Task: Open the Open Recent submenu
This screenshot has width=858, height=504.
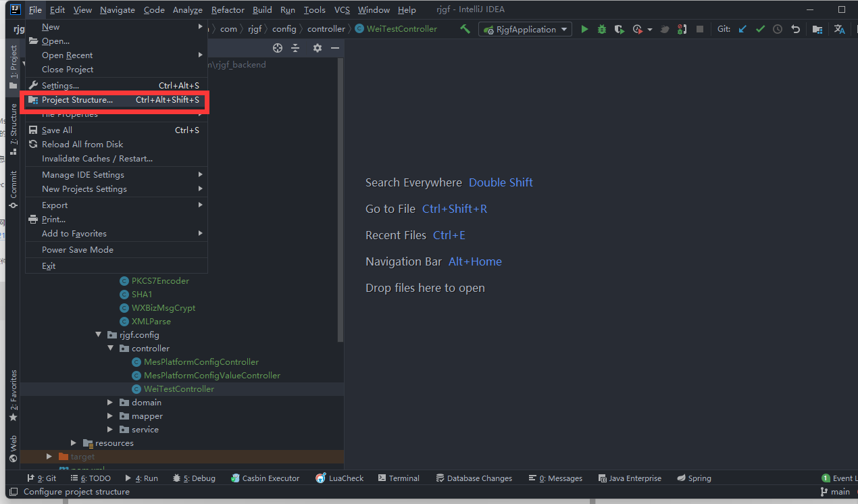Action: tap(116, 55)
